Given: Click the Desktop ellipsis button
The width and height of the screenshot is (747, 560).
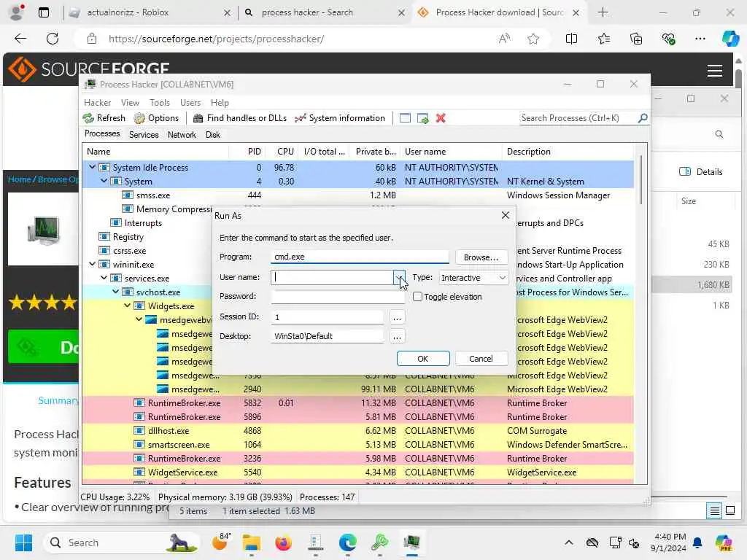Looking at the screenshot, I should [x=397, y=336].
